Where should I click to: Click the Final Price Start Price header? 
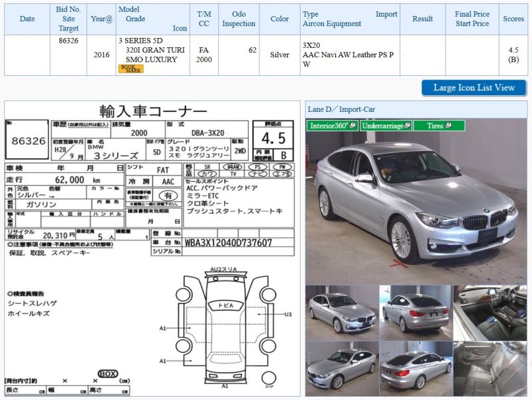pyautogui.click(x=472, y=19)
